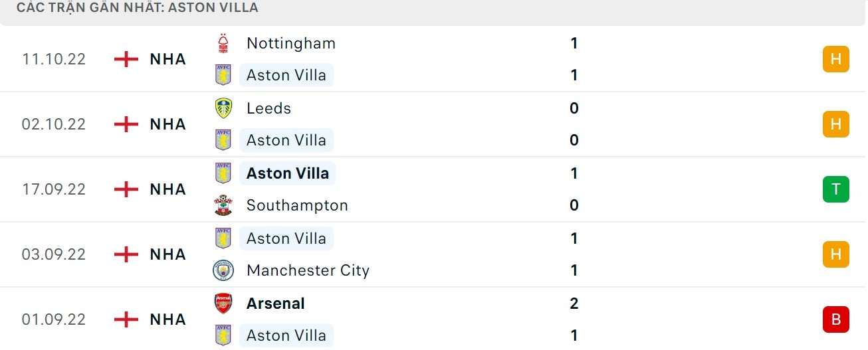Viewport: 868px width, 350px height.
Task: Click the Manchester City club crest
Action: [x=223, y=270]
